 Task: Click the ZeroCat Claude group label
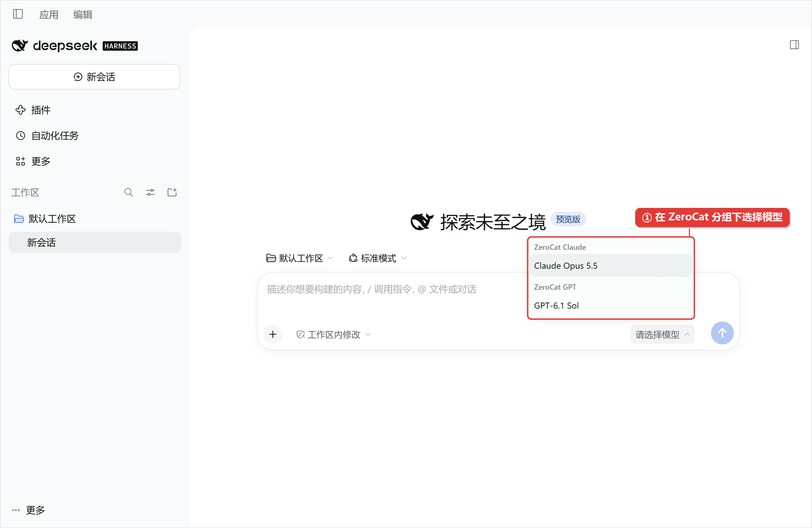point(559,247)
